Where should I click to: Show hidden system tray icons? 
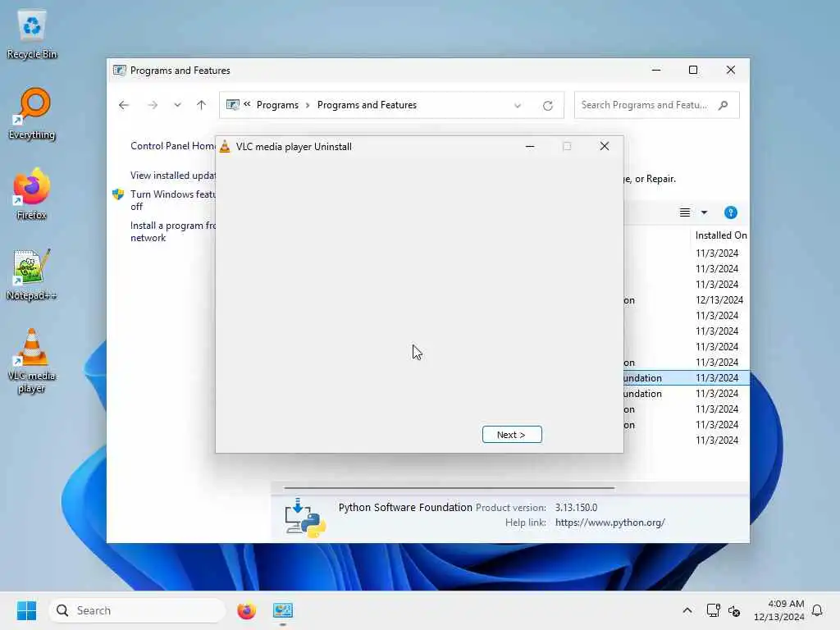point(687,610)
